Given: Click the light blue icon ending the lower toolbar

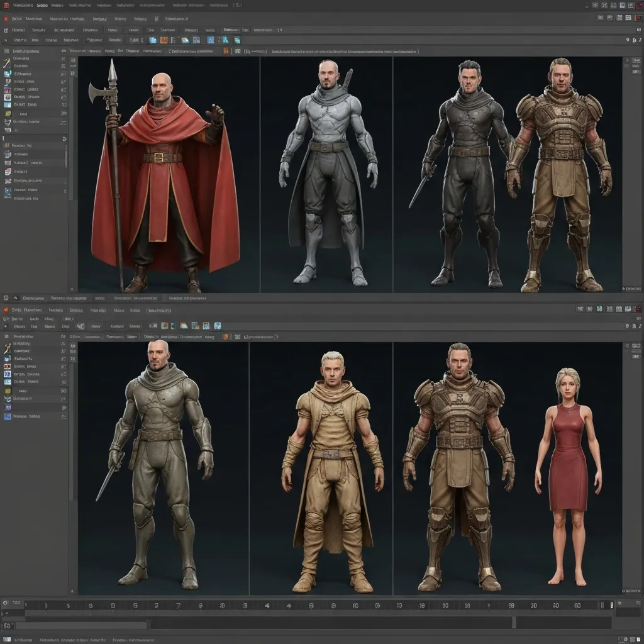Looking at the screenshot, I should (x=218, y=326).
